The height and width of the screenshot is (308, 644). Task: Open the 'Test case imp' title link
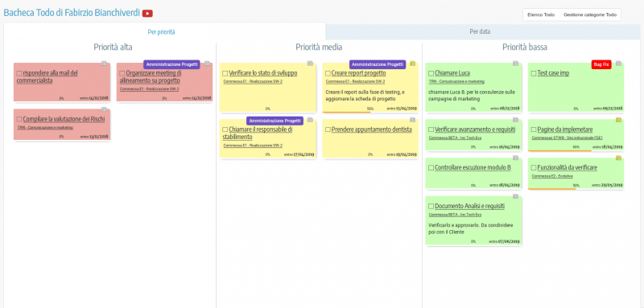(553, 73)
